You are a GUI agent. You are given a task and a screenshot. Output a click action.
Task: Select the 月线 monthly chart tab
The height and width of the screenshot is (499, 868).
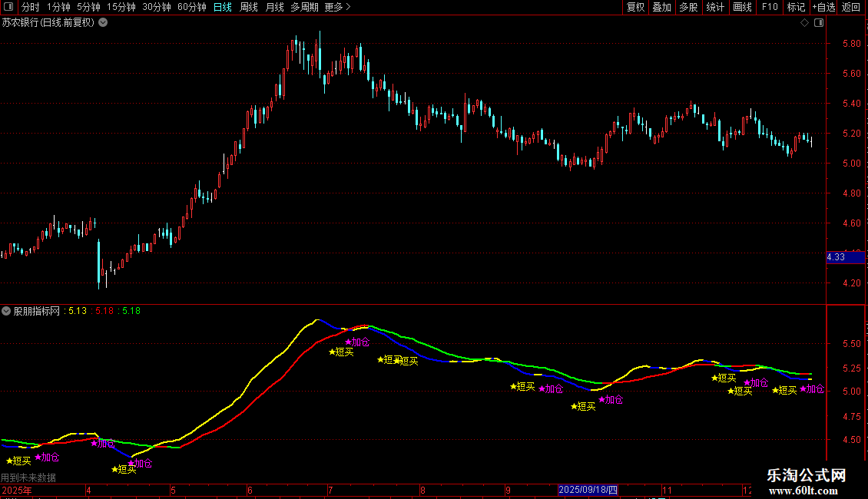274,7
